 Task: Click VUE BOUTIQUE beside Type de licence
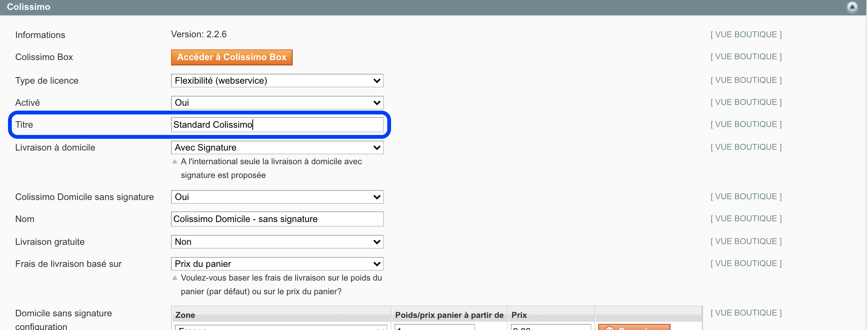tap(746, 80)
